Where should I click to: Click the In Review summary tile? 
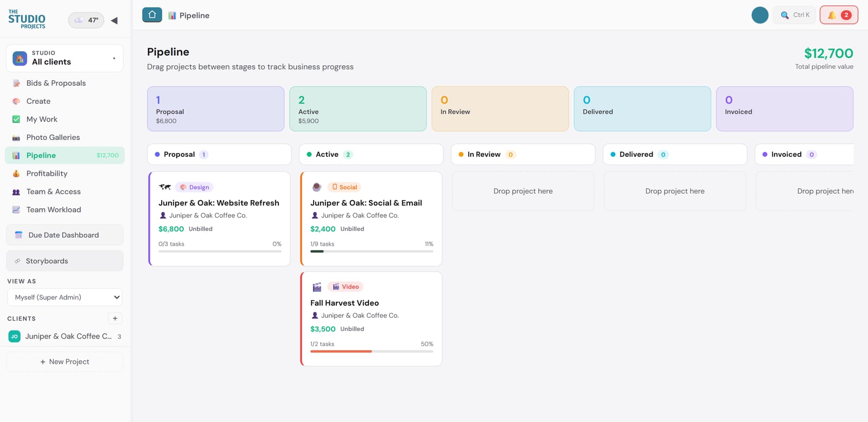click(x=500, y=109)
